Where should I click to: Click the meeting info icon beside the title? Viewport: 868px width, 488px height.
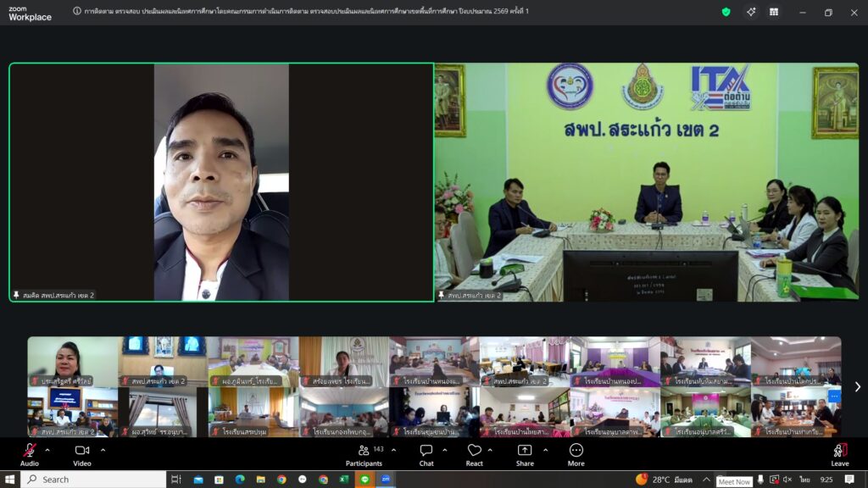[x=77, y=12]
